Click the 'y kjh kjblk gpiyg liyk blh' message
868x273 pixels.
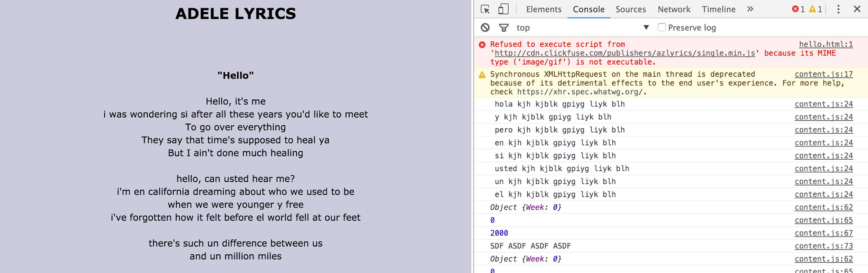tap(553, 117)
